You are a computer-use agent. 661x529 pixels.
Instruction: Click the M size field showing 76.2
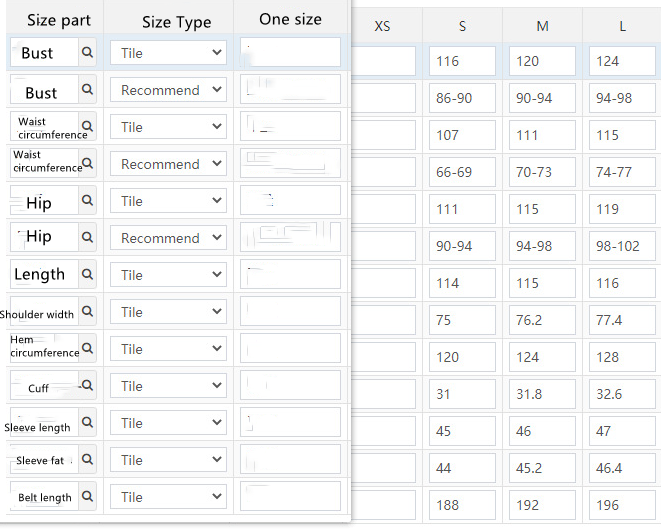coord(541,320)
